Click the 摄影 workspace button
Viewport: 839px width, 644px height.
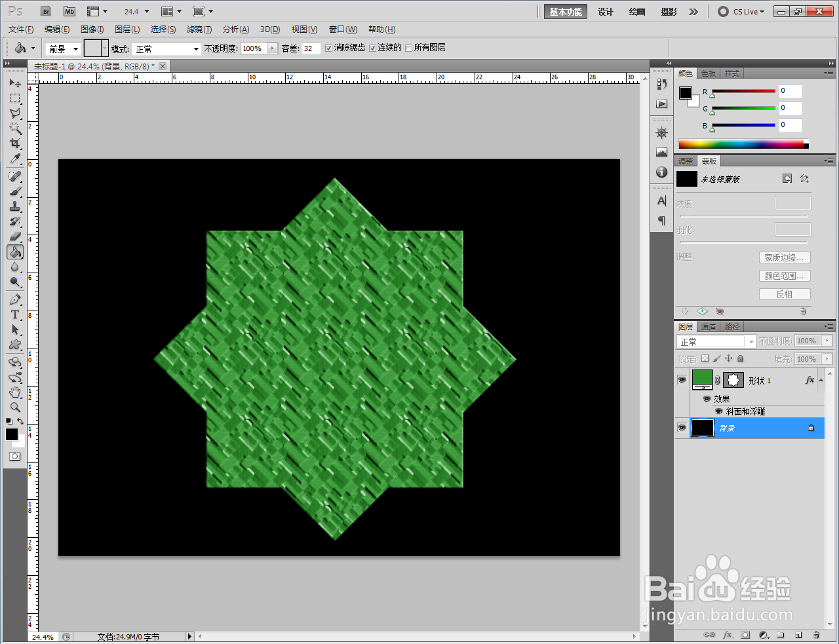tap(669, 12)
